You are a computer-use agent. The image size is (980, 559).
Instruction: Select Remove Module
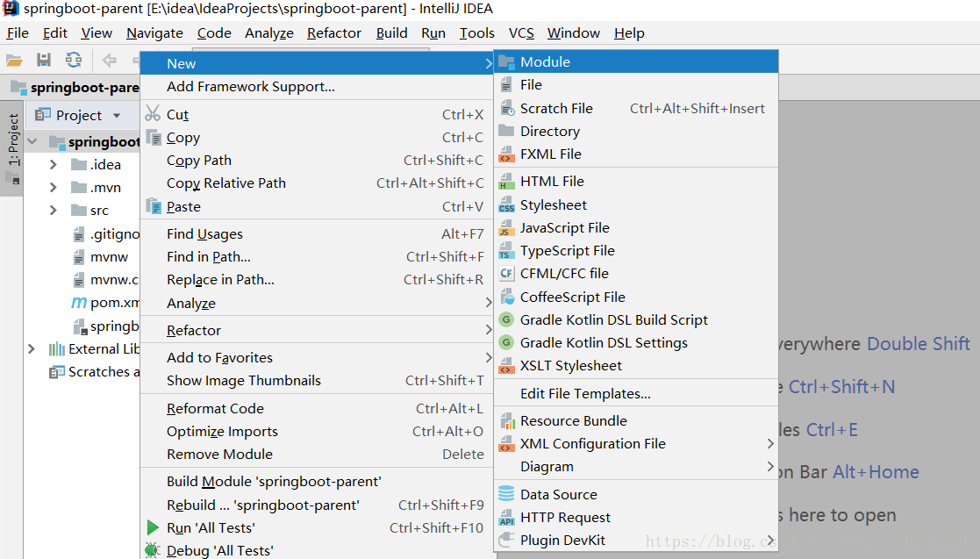point(317,454)
